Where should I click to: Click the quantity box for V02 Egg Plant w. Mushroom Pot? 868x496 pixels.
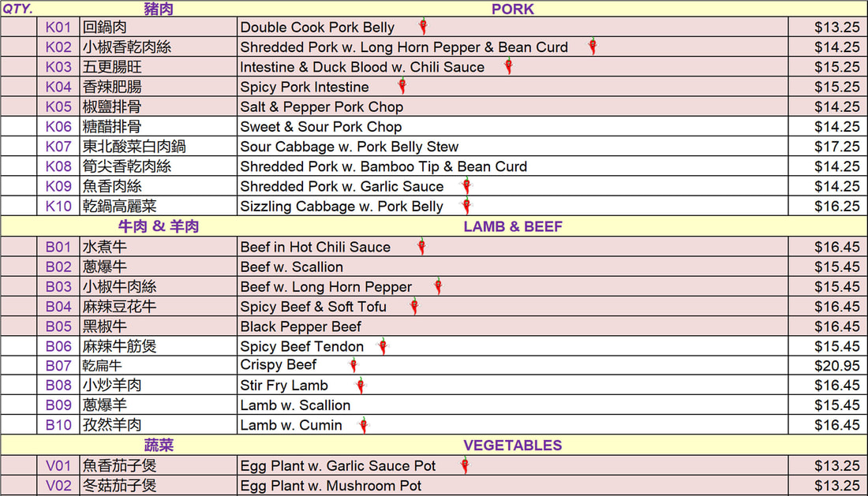[x=19, y=486]
